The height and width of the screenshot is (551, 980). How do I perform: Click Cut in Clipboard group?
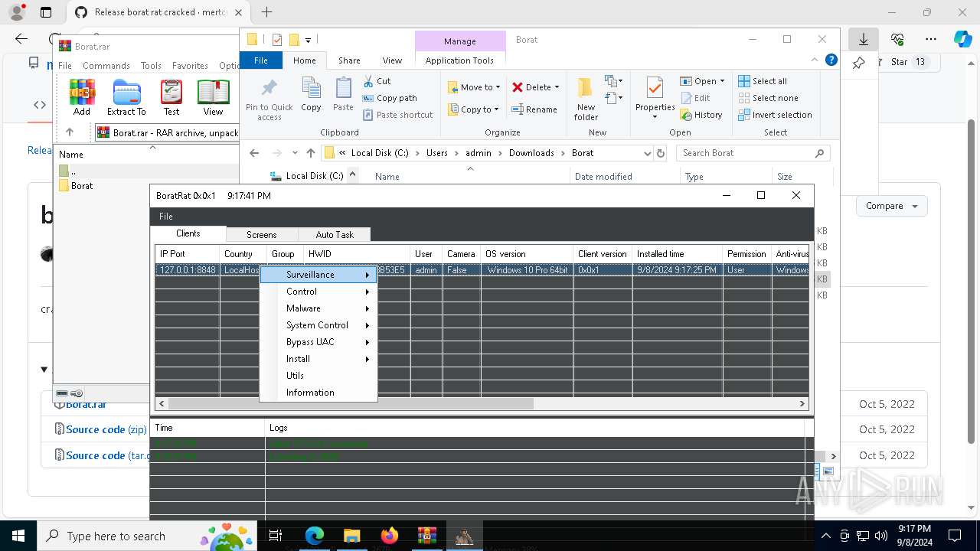(x=376, y=81)
